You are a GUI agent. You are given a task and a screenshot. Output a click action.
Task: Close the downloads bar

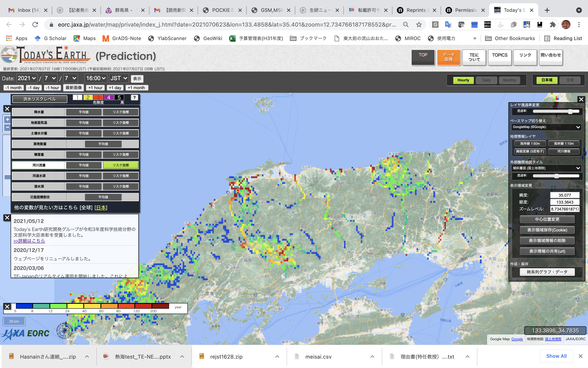[580, 356]
